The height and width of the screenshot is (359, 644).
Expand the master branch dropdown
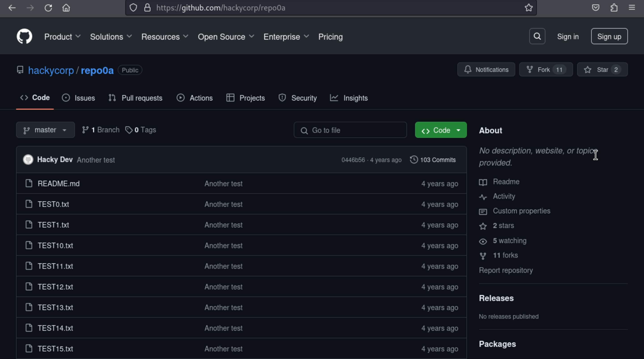45,130
